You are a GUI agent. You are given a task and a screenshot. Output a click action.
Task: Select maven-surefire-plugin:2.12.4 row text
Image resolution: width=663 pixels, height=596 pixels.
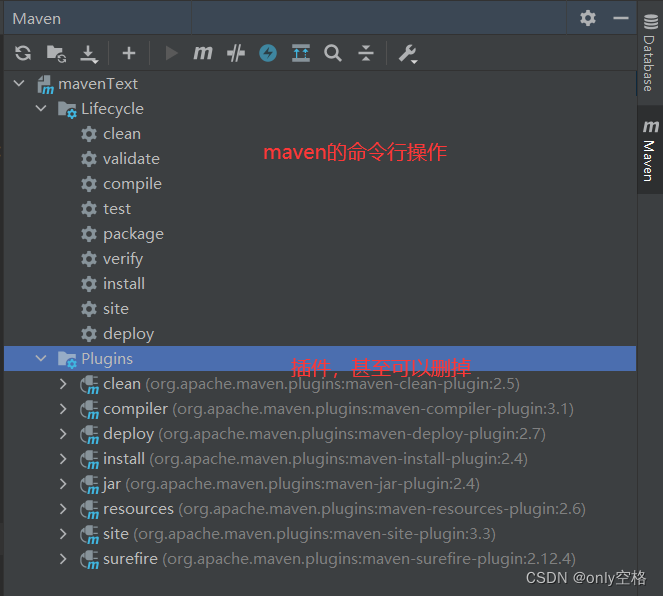(x=339, y=559)
